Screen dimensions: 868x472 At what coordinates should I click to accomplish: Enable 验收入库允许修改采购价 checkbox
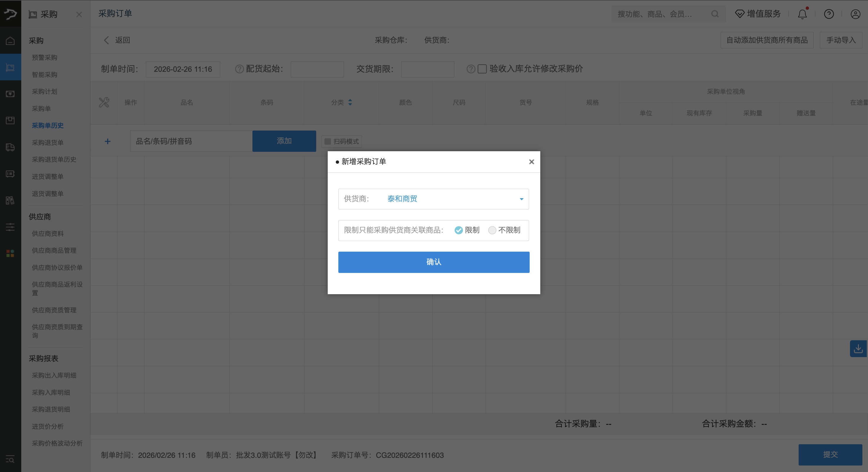(482, 69)
